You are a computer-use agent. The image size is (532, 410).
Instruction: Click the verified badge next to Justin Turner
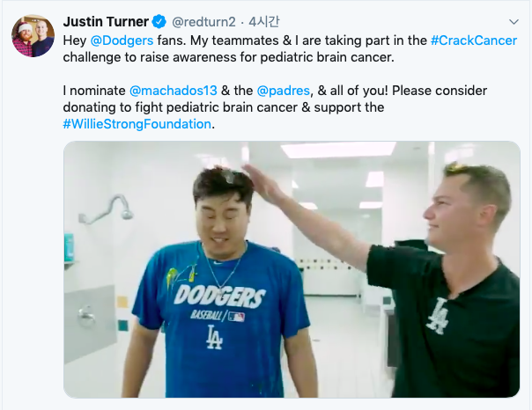click(159, 22)
